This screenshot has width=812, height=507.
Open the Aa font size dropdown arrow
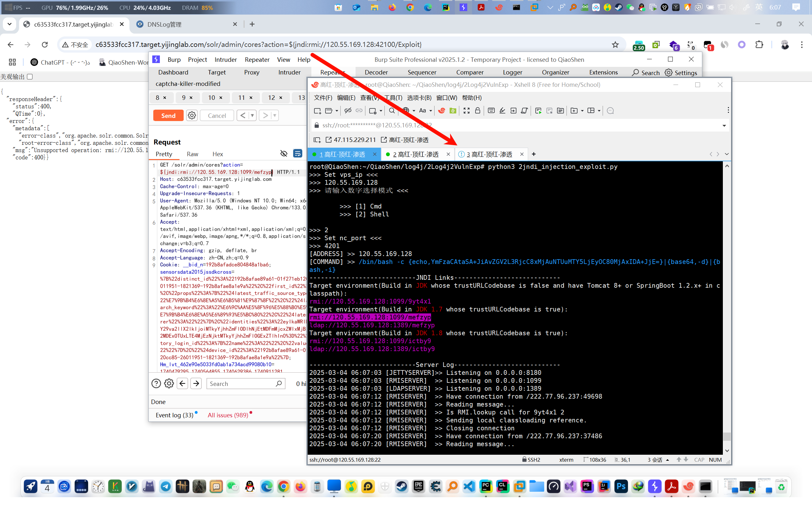click(x=431, y=111)
